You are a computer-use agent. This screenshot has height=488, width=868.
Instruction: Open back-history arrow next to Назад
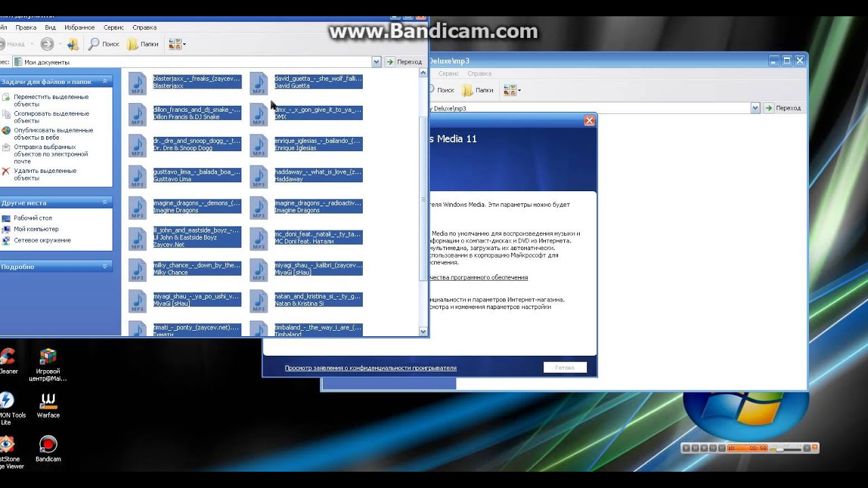31,44
